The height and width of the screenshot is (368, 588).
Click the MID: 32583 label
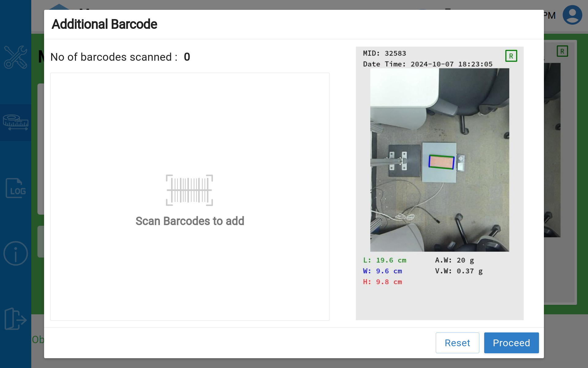(385, 53)
